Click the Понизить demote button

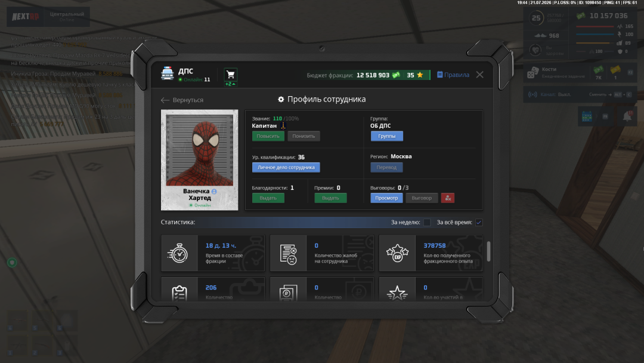(304, 136)
